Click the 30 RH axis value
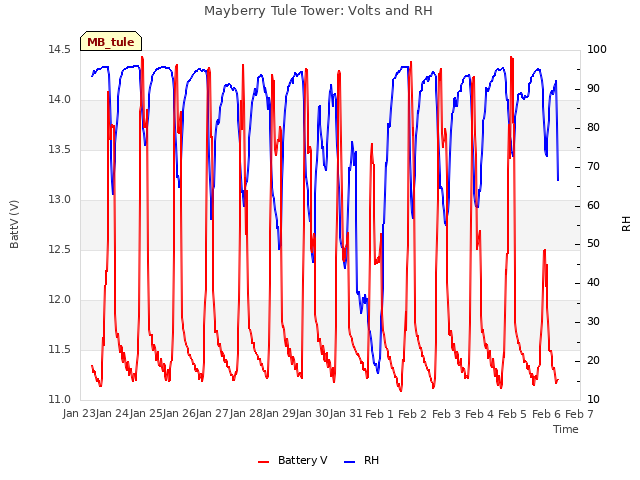This screenshot has width=640, height=480. [593, 322]
